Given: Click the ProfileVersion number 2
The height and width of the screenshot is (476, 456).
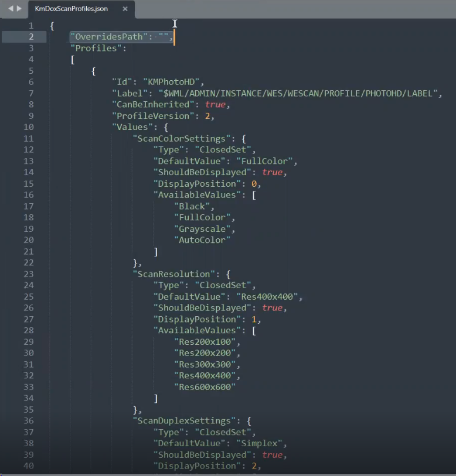Looking at the screenshot, I should point(207,116).
